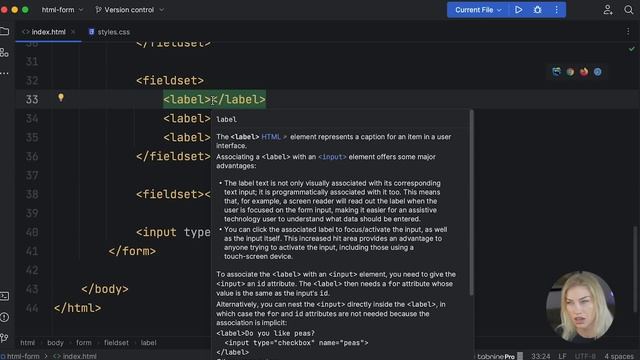Image resolution: width=640 pixels, height=360 pixels.
Task: Place cursor in </form> on line 41
Action: 132,251
